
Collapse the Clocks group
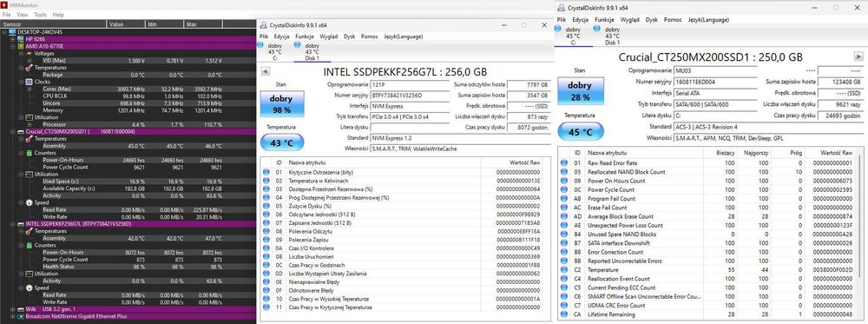tap(22, 82)
